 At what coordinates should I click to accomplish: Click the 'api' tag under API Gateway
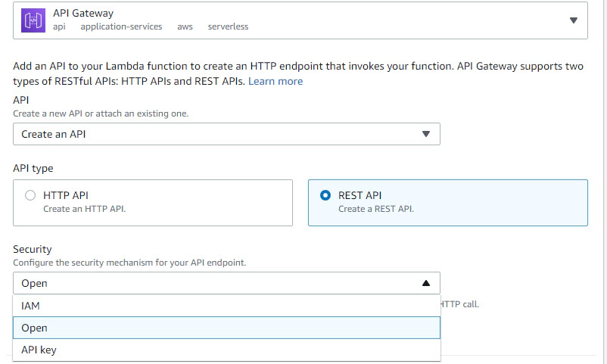coord(59,26)
